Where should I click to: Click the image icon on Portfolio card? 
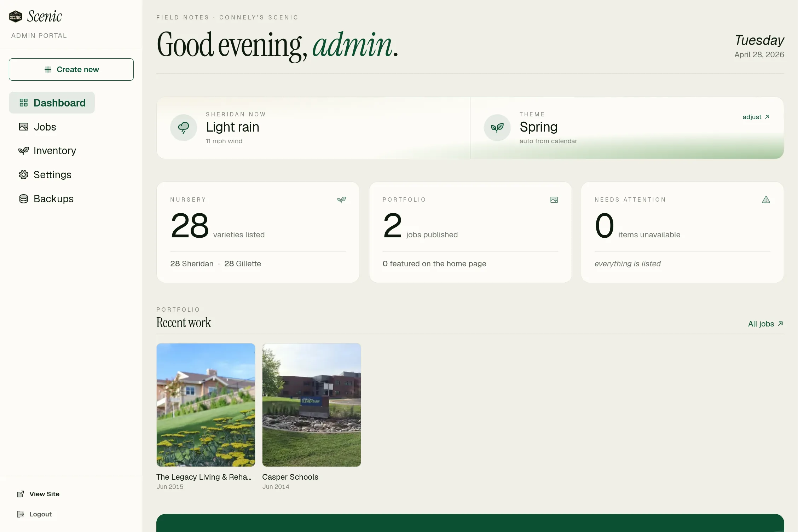pyautogui.click(x=554, y=200)
